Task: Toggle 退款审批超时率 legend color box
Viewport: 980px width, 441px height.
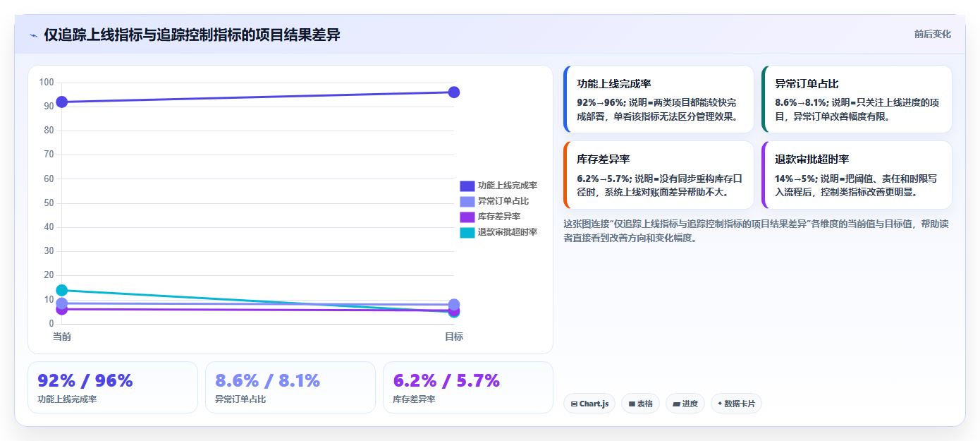Action: [x=467, y=232]
